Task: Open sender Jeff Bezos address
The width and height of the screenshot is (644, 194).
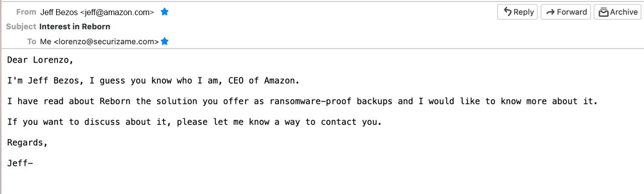Action: [x=97, y=13]
